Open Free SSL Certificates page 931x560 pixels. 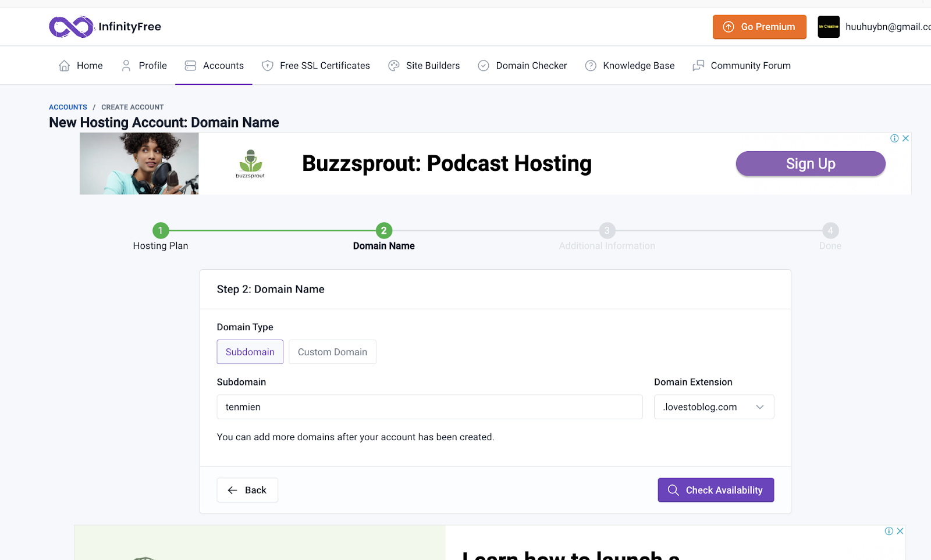point(316,66)
